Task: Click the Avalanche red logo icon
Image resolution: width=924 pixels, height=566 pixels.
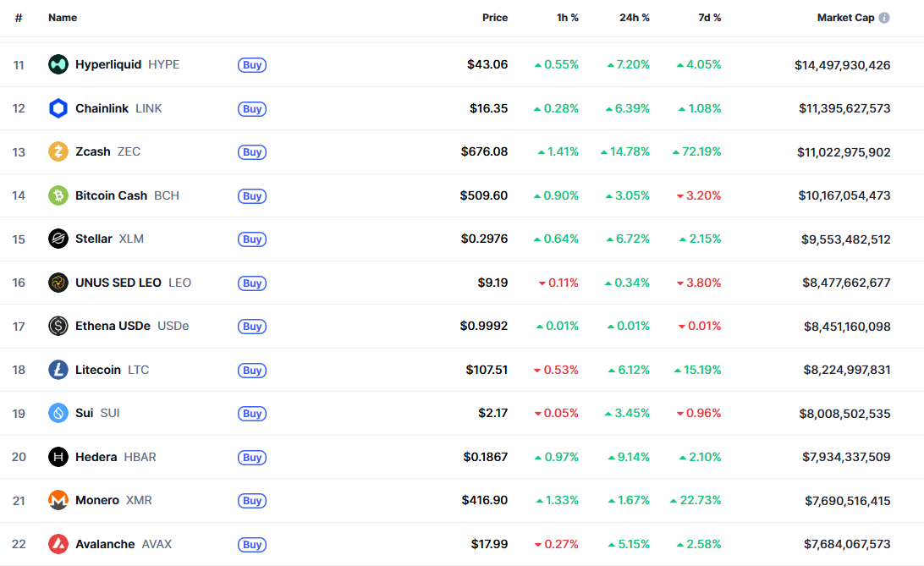Action: (x=58, y=544)
